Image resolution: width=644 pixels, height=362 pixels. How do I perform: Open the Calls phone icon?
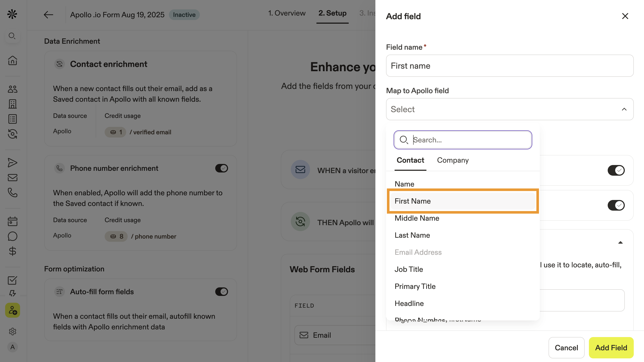(x=13, y=193)
